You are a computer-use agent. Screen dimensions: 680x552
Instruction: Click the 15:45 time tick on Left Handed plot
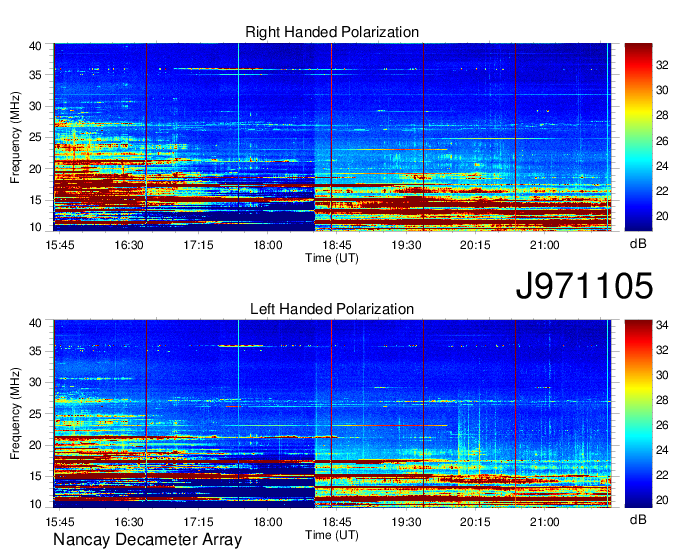click(x=60, y=522)
